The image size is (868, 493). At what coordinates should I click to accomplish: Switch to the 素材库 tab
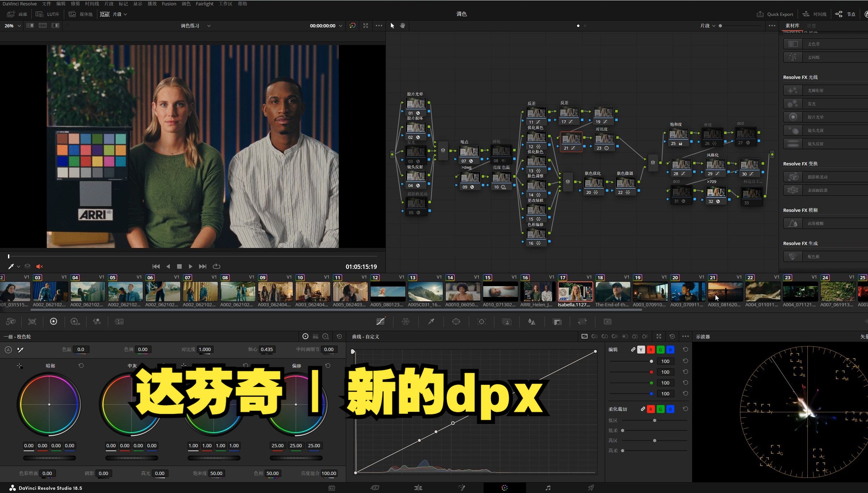[792, 26]
